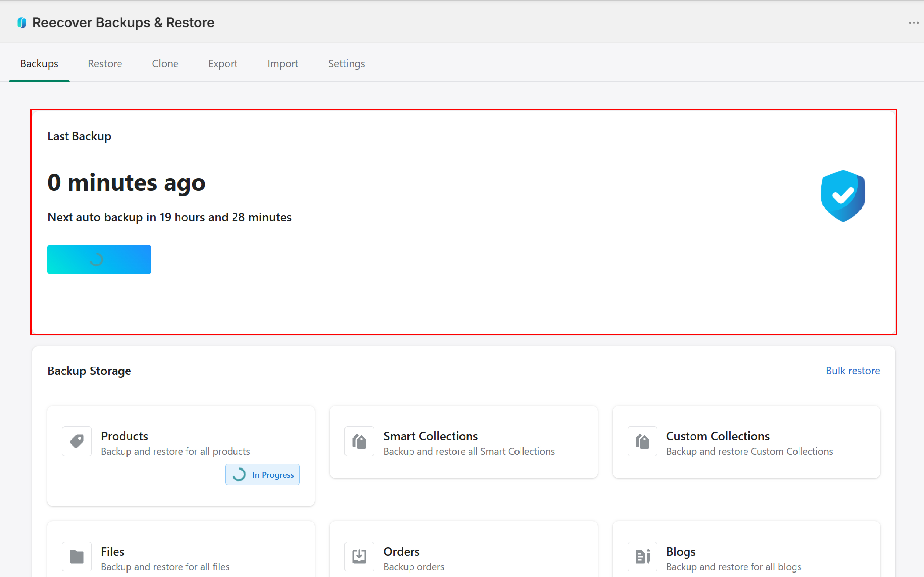Click the Custom Collections icon

point(642,441)
